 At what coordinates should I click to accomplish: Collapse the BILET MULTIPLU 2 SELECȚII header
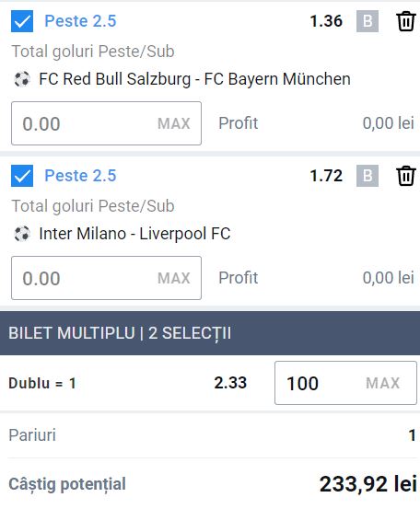(210, 333)
